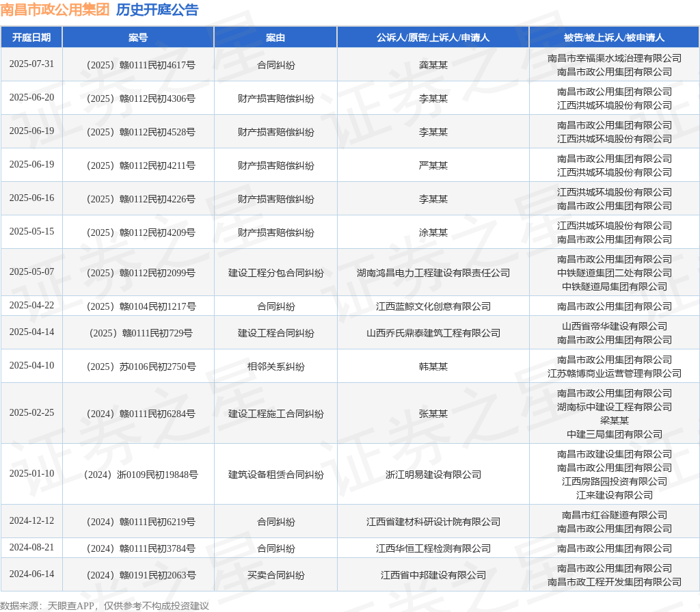This screenshot has height=612, width=700.
Task: Click 江来建设有限公司
Action: coord(615,495)
